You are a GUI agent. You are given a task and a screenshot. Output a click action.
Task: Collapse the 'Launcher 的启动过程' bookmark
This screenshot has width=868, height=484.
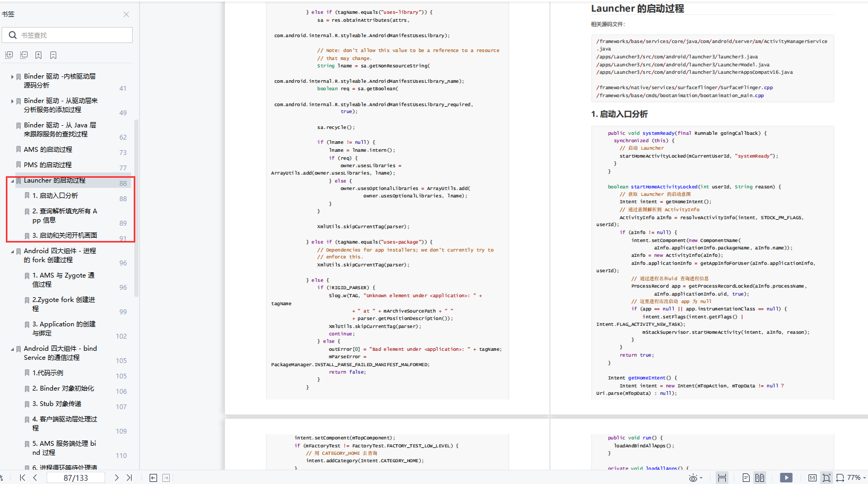(12, 181)
